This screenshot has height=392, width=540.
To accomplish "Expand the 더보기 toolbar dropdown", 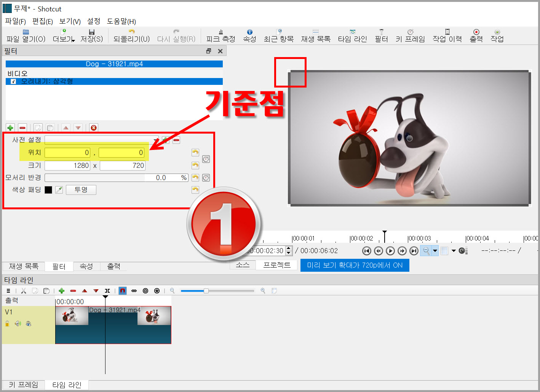I will pos(73,40).
